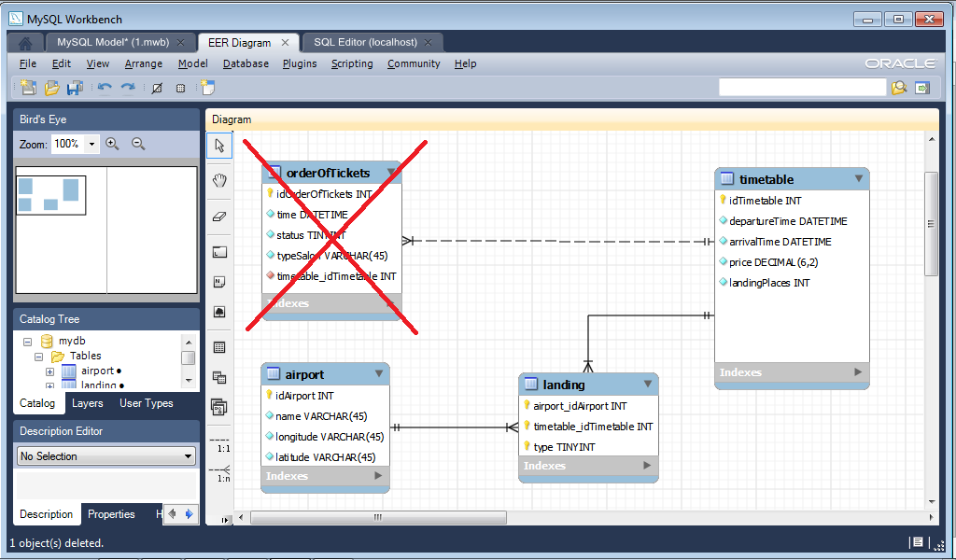This screenshot has width=956, height=560.
Task: Select airport table in Catalog Tree
Action: tap(97, 371)
